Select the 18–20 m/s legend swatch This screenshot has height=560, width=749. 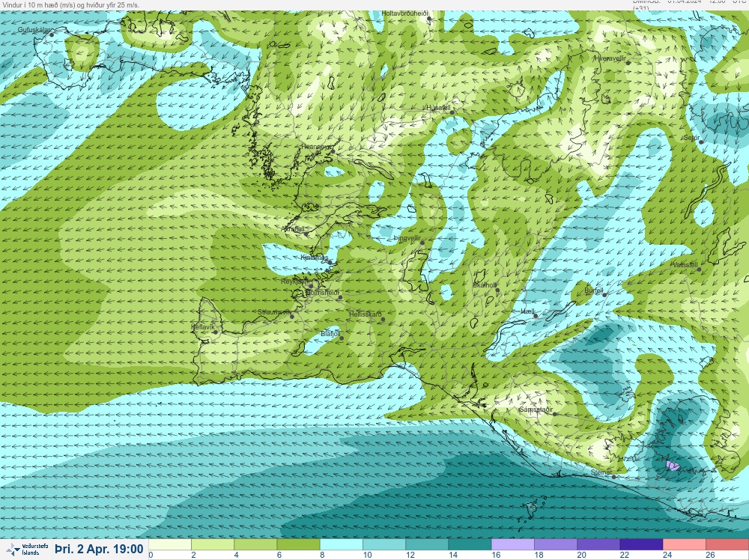tap(556, 544)
